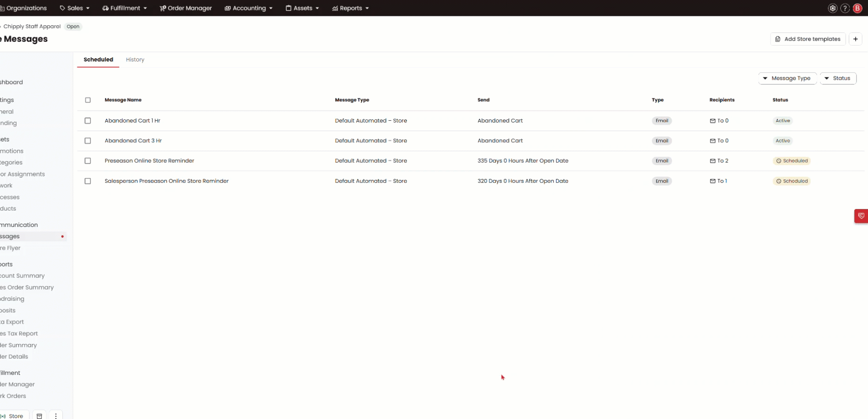Click the Messages item in sidebar
The image size is (868, 419).
(x=33, y=236)
